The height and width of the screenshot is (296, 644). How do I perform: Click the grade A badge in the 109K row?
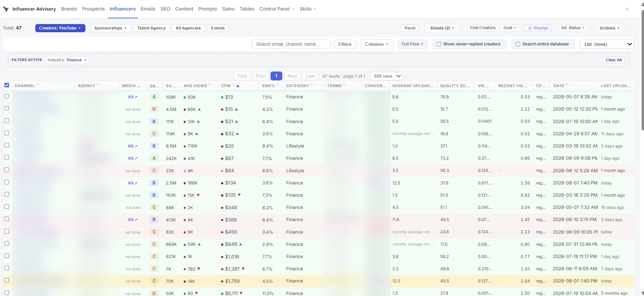[154, 97]
